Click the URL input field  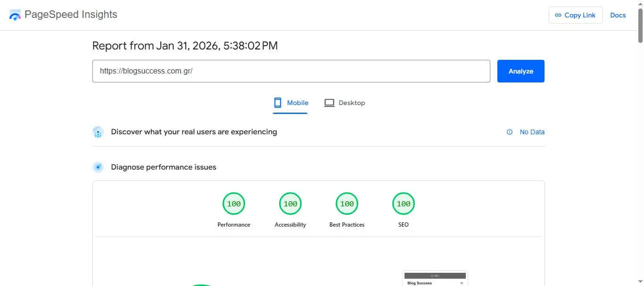click(x=291, y=71)
